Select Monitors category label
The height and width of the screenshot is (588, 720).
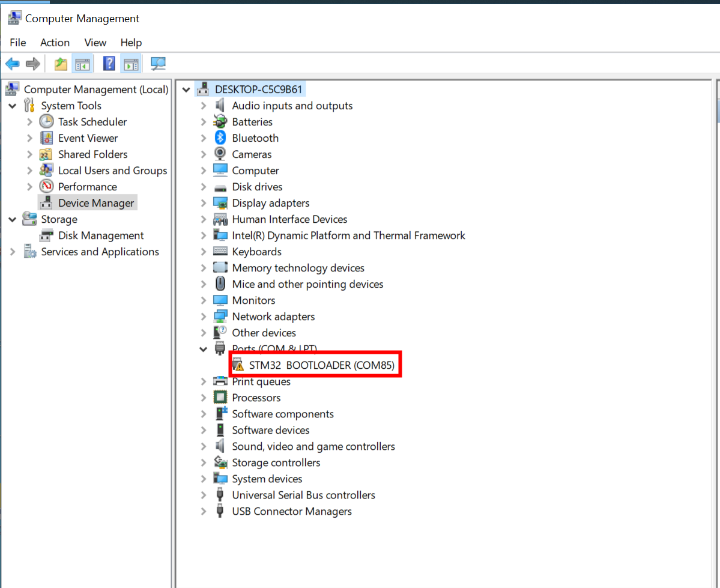coord(253,300)
